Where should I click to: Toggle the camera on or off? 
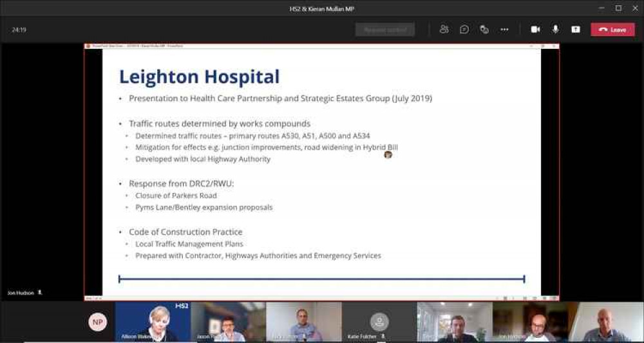pyautogui.click(x=535, y=30)
